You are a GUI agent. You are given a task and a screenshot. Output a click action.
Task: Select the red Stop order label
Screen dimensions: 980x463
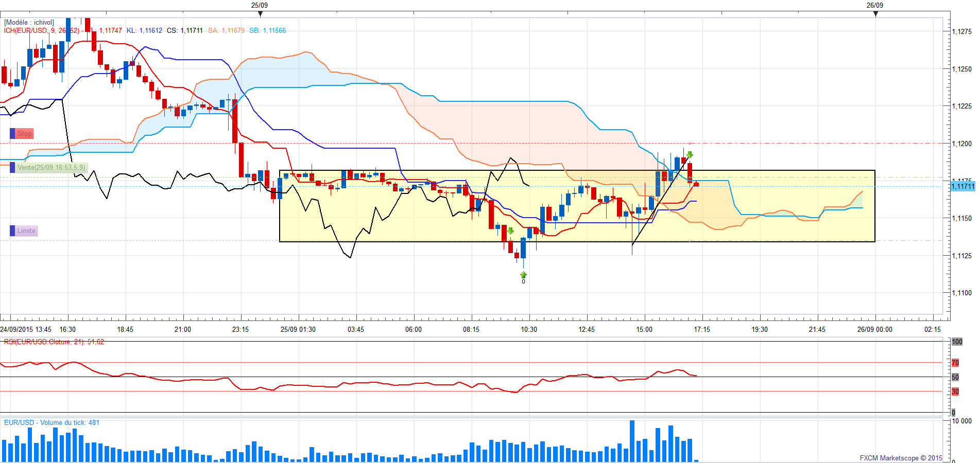[x=25, y=134]
